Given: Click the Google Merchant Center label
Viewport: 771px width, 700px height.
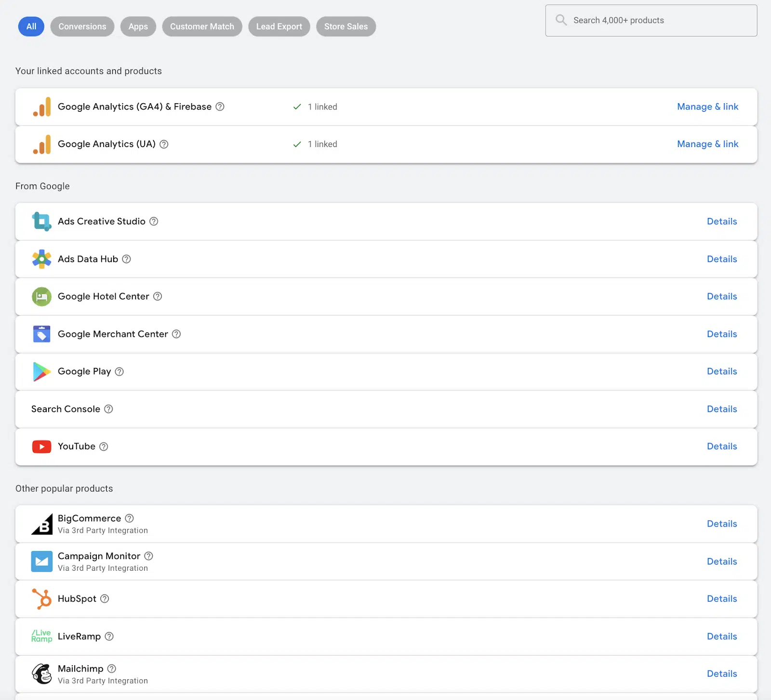Looking at the screenshot, I should 113,334.
